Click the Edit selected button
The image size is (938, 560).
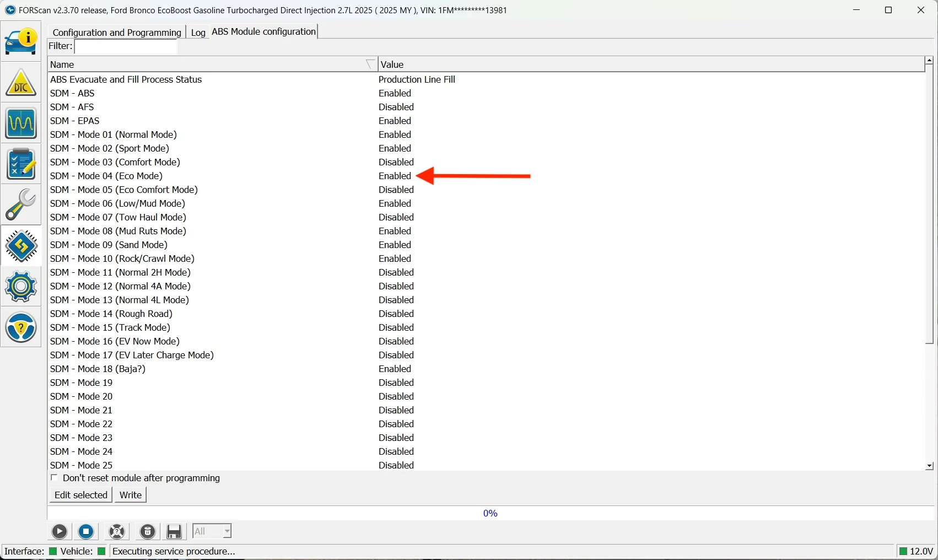(x=81, y=495)
